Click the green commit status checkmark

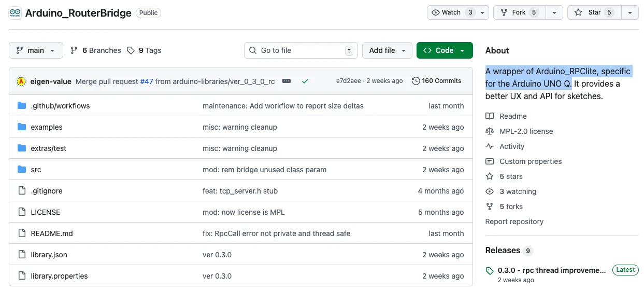tap(305, 81)
